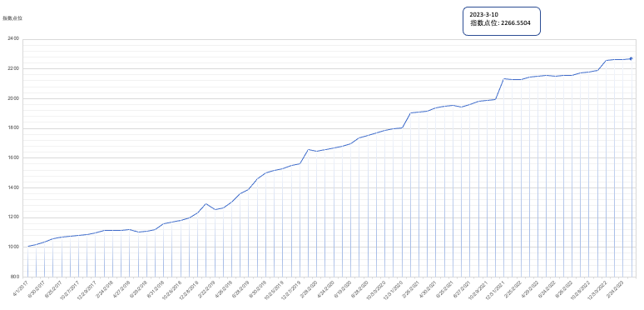Viewport: 644px width, 310px height.
Task: Click the 2000 y-axis label
Action: tap(13, 98)
